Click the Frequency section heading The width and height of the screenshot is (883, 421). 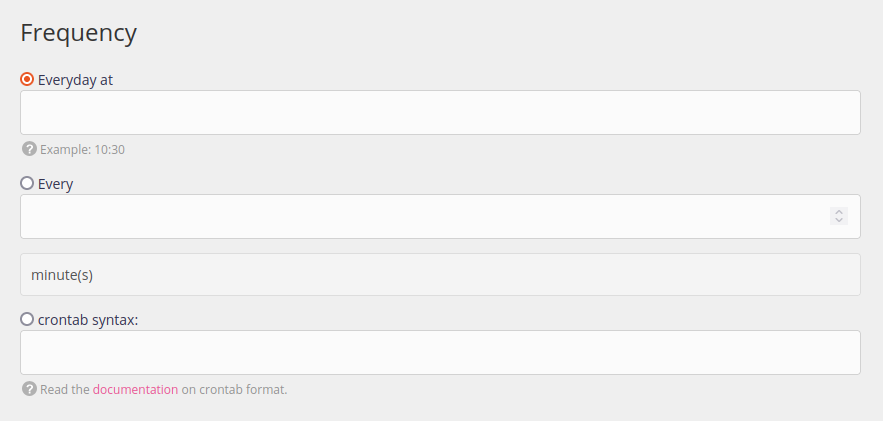(x=78, y=32)
